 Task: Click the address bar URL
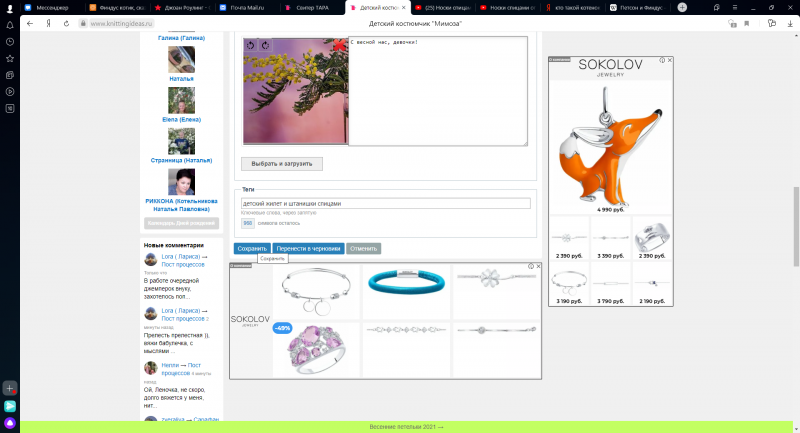coord(121,23)
